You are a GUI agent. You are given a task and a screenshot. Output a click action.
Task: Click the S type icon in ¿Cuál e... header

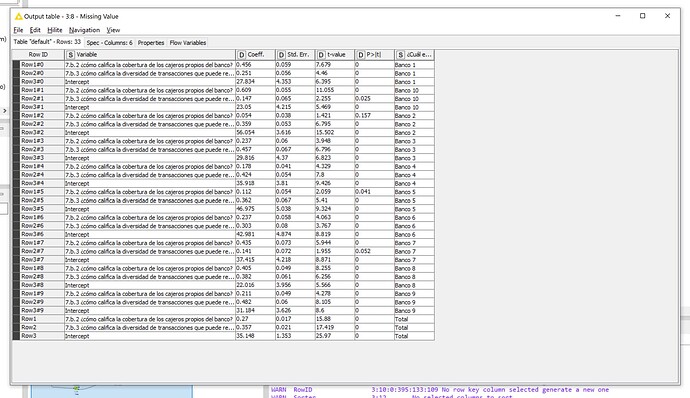coord(400,55)
